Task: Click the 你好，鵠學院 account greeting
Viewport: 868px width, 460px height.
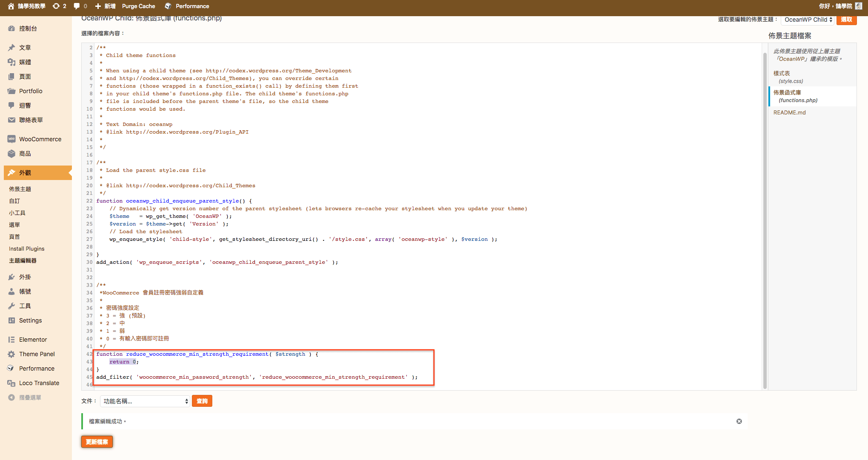Action: click(836, 6)
